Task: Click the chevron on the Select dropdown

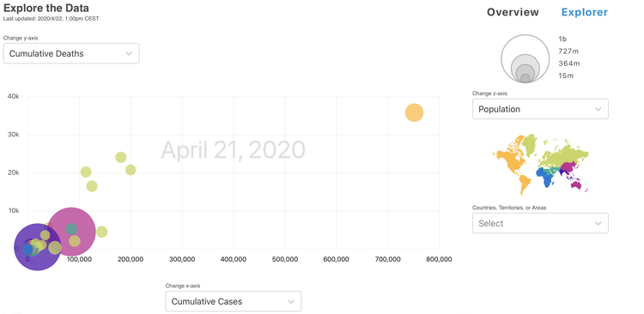Action: [x=598, y=224]
